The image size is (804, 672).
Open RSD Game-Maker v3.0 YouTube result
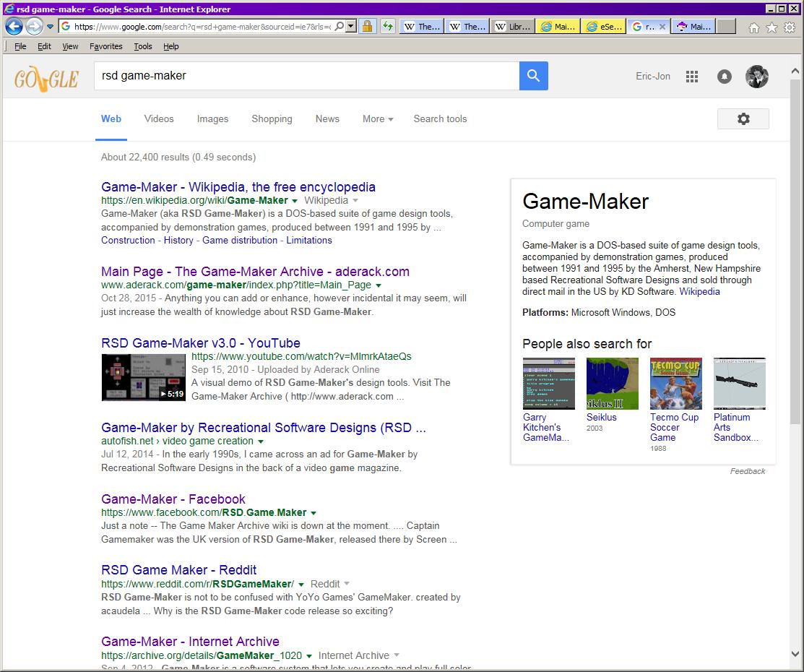coord(201,343)
